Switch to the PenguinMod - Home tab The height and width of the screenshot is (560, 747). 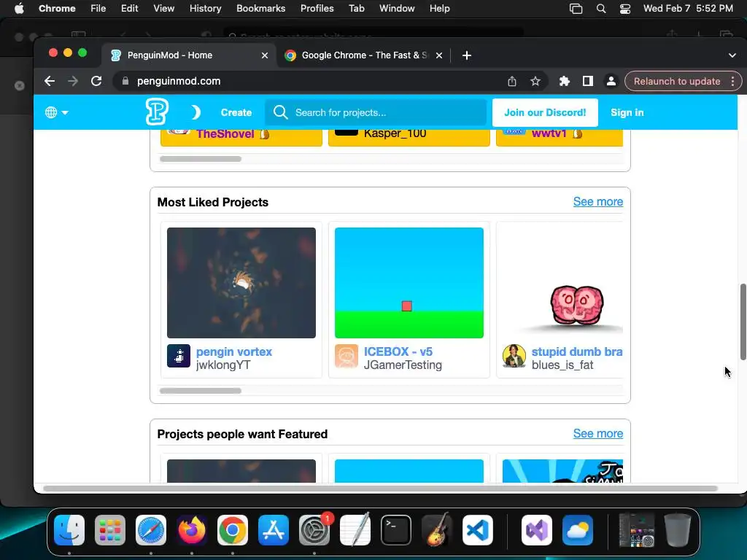click(187, 55)
